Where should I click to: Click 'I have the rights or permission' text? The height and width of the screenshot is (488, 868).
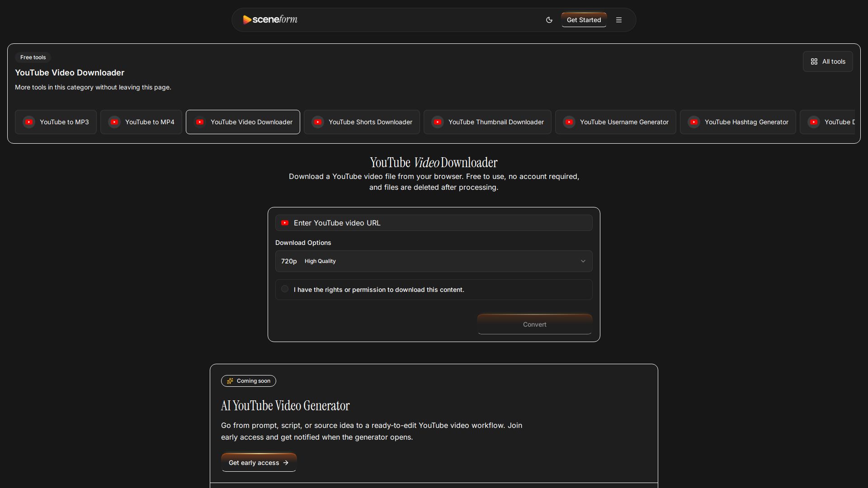click(379, 290)
